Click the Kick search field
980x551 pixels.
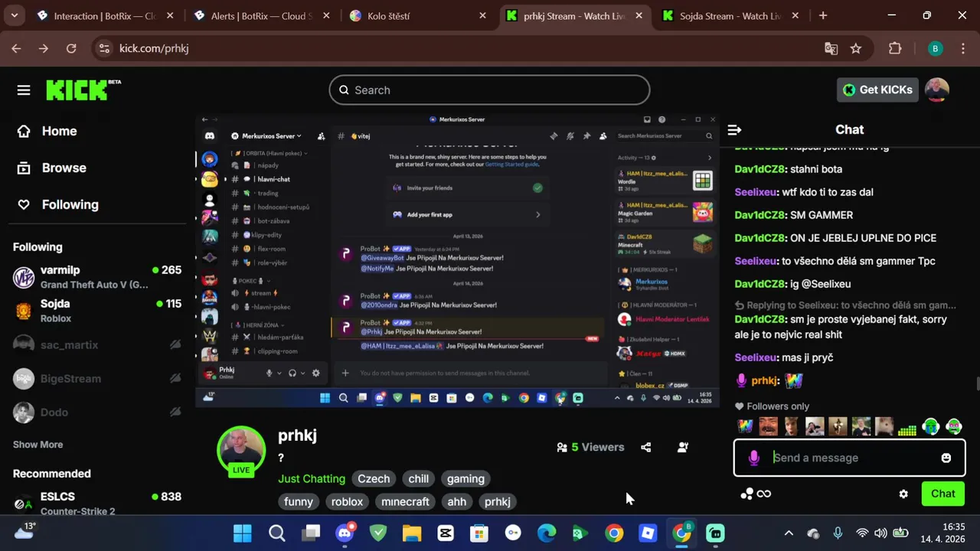tap(489, 90)
